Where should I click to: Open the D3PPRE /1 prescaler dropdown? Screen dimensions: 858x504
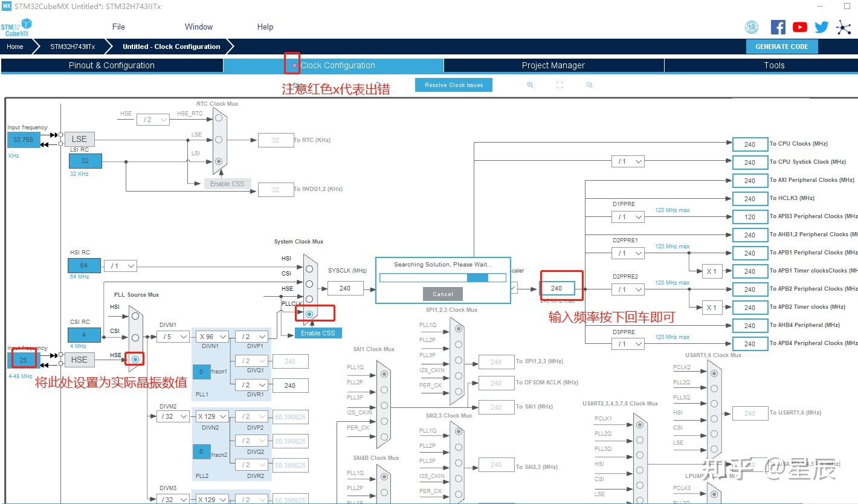point(628,343)
